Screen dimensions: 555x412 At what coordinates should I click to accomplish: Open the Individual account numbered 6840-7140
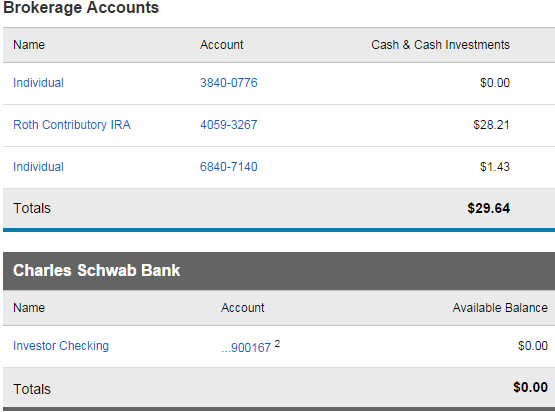point(38,167)
